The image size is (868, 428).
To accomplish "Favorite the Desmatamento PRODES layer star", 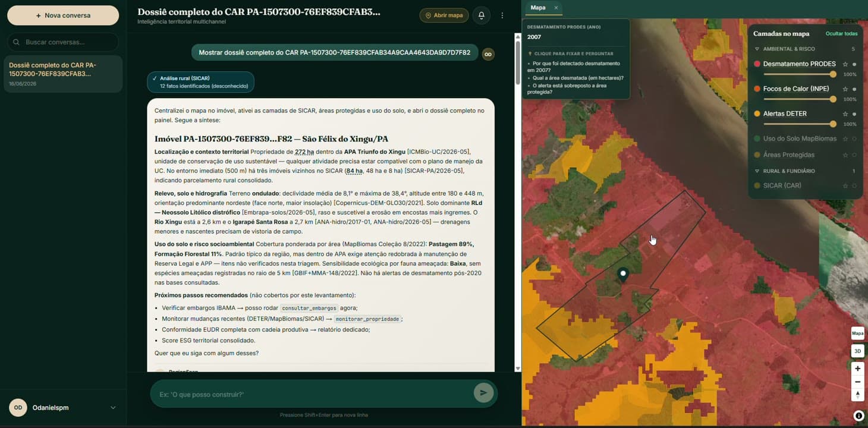I will (x=845, y=64).
